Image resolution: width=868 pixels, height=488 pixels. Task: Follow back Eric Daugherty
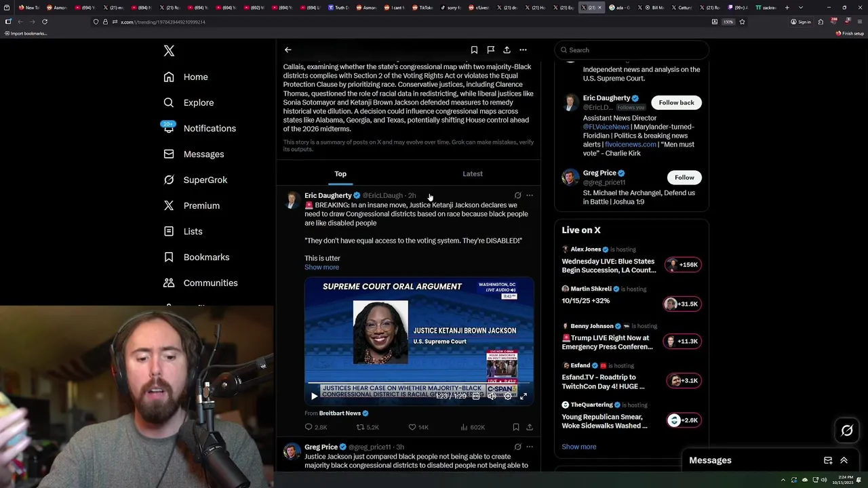point(677,102)
